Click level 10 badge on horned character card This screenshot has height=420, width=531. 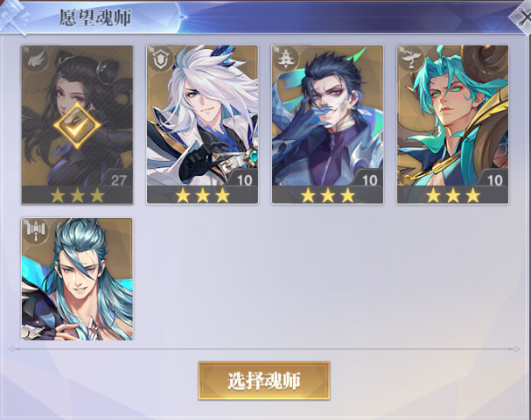494,180
